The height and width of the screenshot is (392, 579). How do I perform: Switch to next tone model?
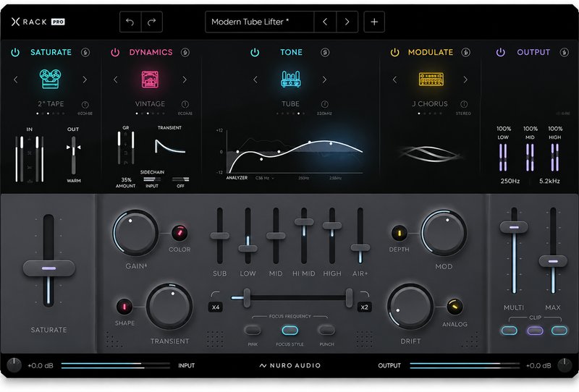click(x=324, y=80)
